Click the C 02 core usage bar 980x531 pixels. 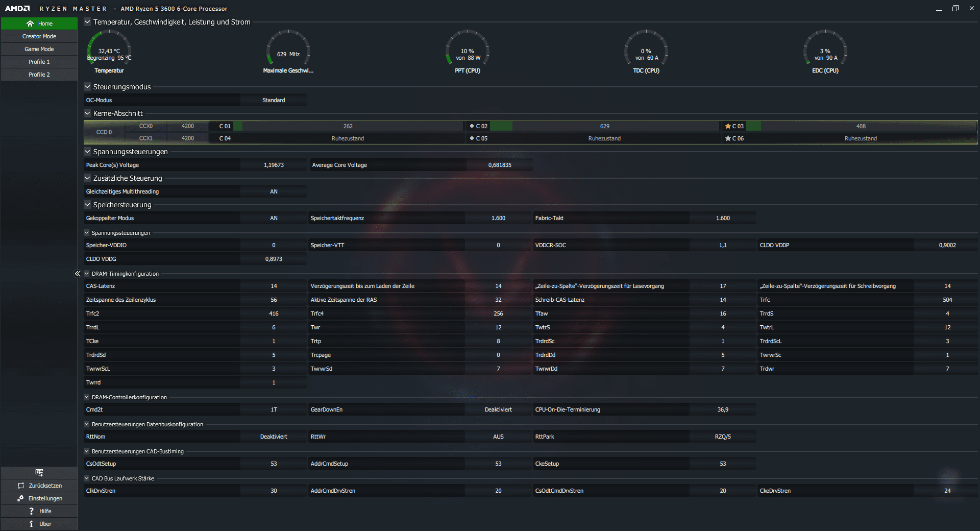(604, 126)
